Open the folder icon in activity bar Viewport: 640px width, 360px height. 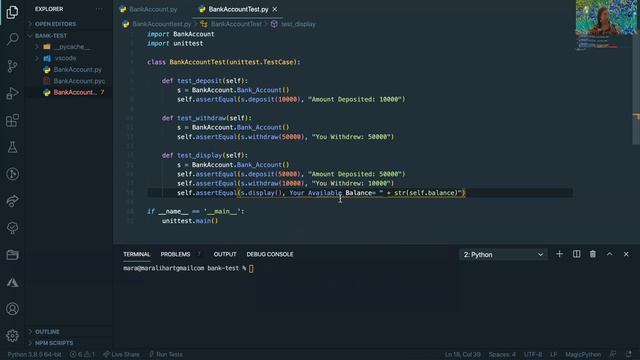12,255
